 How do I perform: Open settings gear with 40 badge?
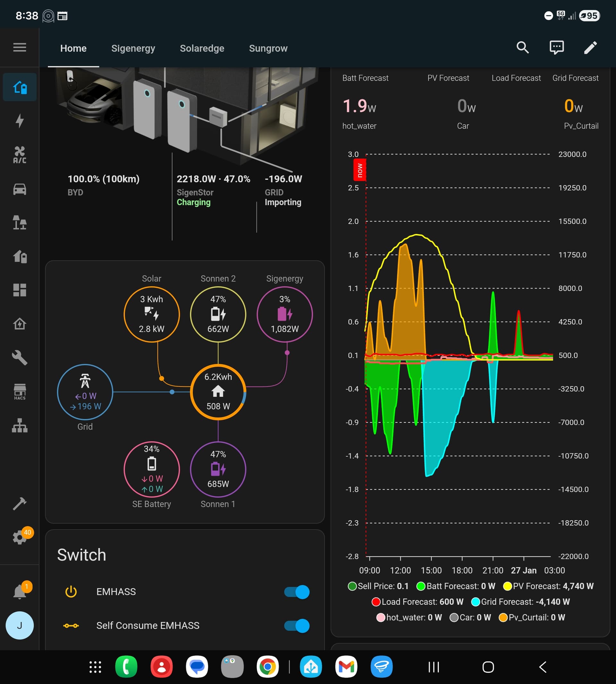coord(20,537)
